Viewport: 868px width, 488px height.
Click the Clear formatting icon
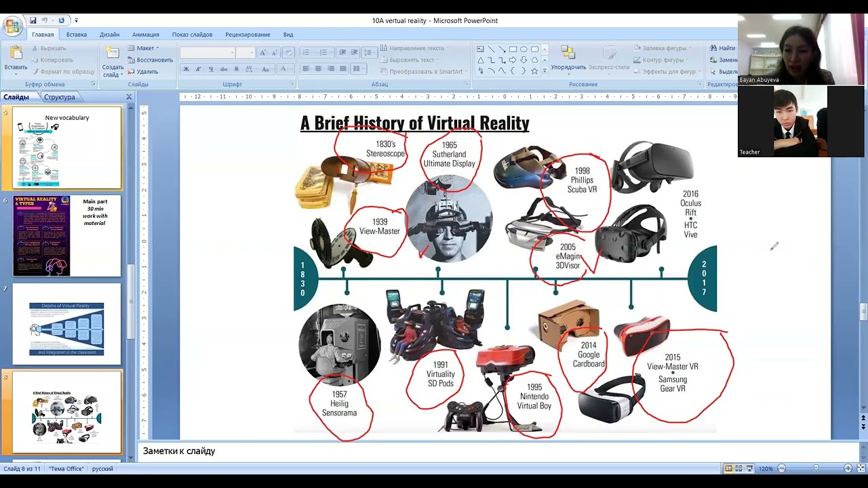click(288, 53)
